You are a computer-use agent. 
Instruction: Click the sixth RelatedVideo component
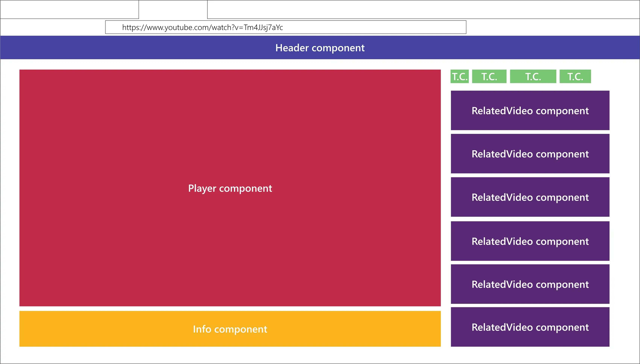[530, 327]
